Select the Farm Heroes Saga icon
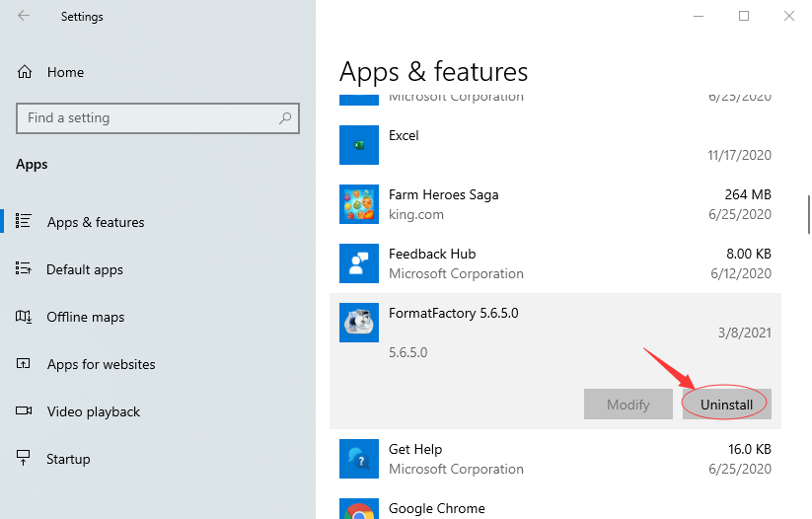 pos(359,204)
